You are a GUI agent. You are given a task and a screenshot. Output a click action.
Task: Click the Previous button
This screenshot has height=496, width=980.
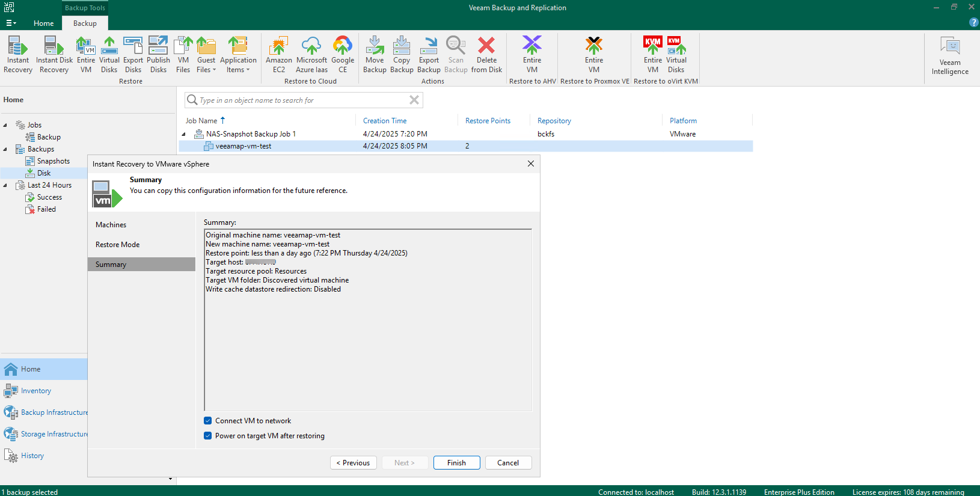[x=354, y=463]
